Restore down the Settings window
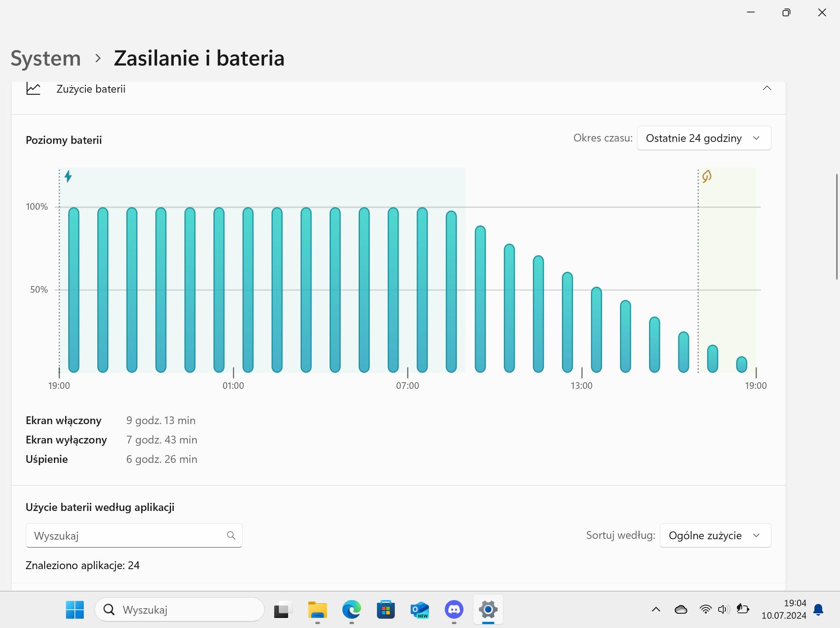This screenshot has height=628, width=840. (x=786, y=12)
